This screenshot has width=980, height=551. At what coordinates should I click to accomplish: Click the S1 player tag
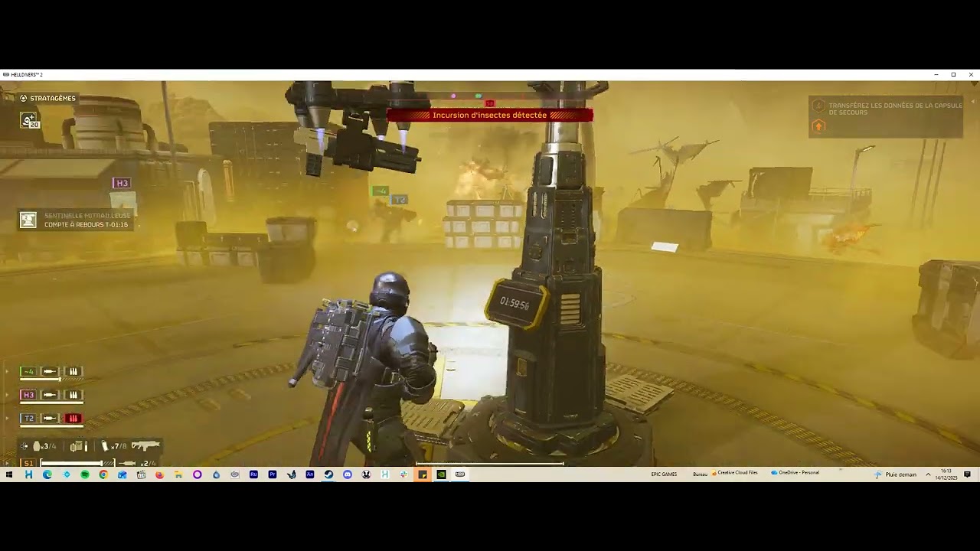click(28, 464)
